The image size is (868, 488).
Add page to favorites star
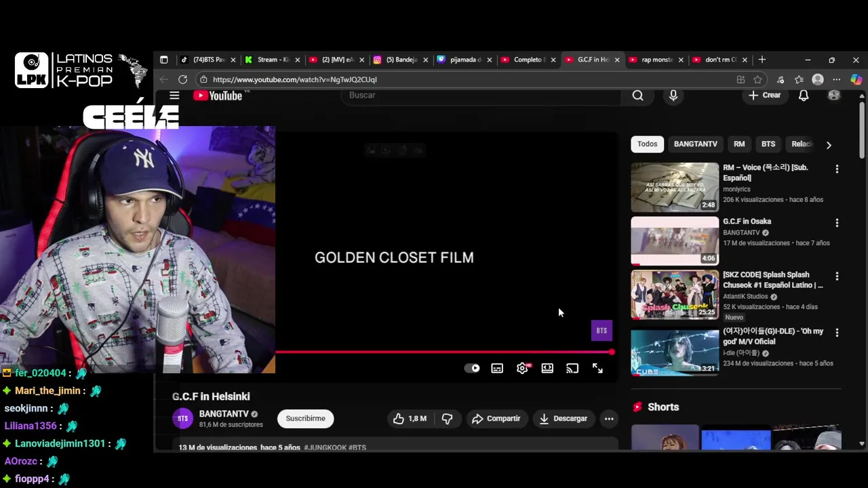pyautogui.click(x=757, y=79)
